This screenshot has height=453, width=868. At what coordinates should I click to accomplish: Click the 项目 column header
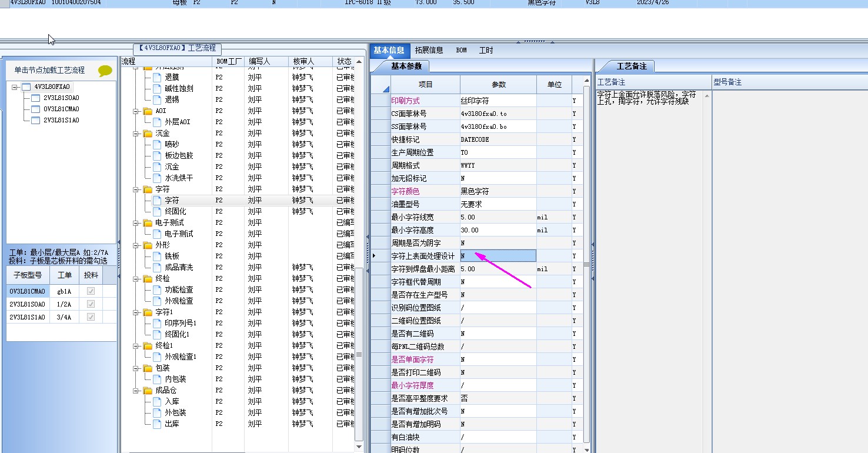[426, 85]
